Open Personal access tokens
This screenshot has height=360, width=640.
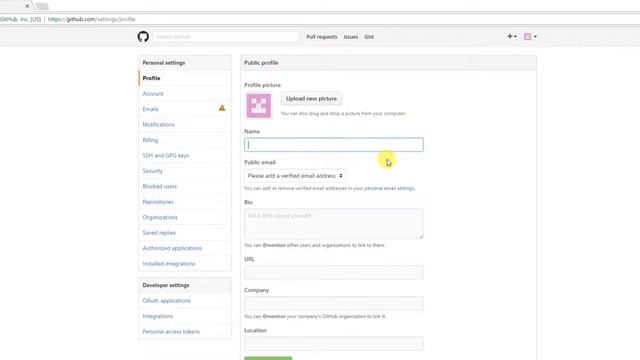click(185, 331)
